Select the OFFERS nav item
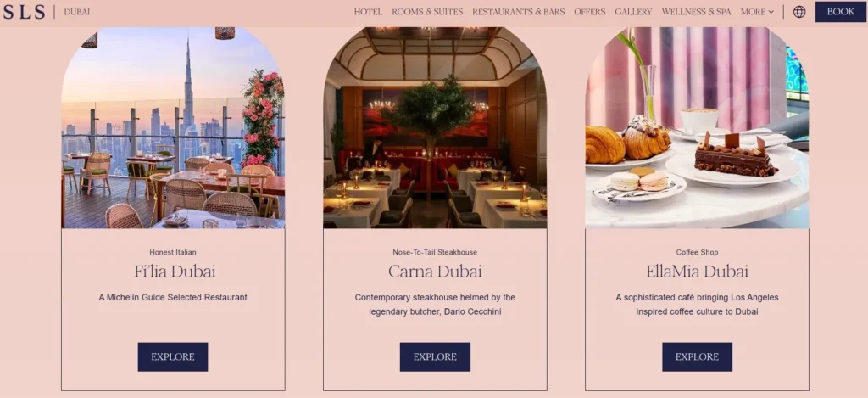868x398 pixels. pos(590,12)
